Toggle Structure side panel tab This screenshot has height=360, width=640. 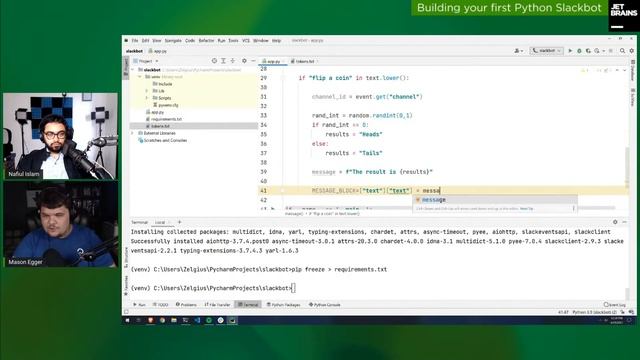click(x=126, y=258)
